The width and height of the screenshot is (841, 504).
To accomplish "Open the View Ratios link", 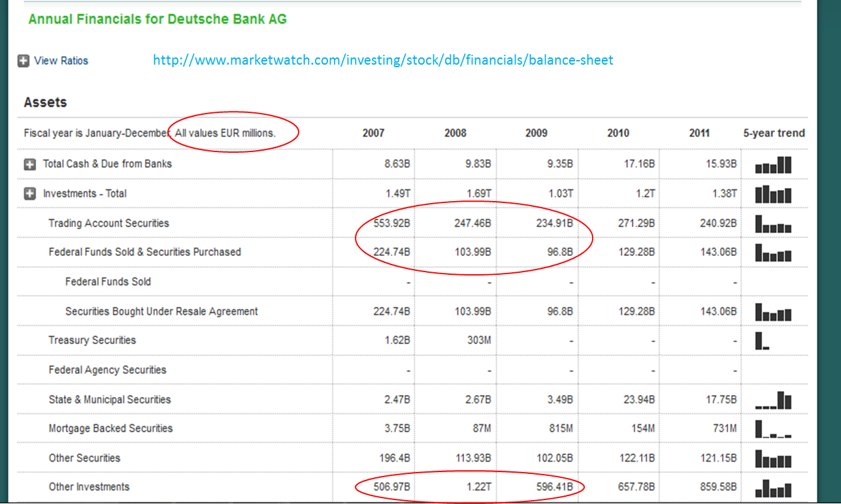I will [x=61, y=61].
